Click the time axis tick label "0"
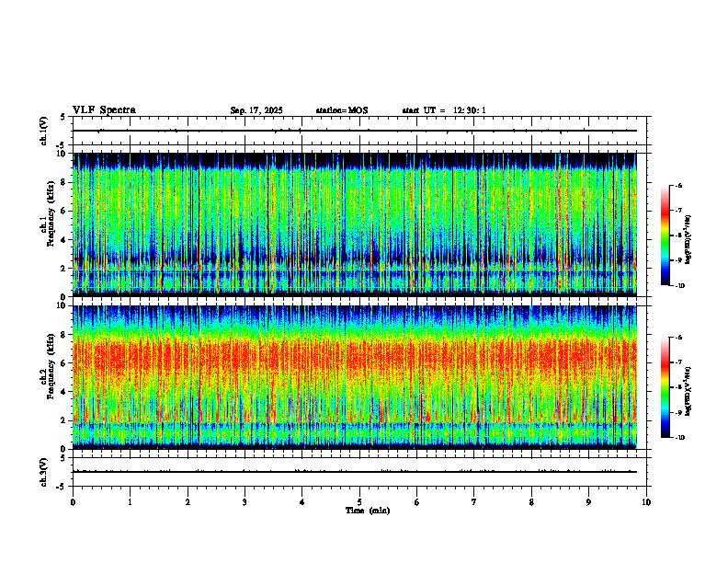Screen dimensions: 728x563 coord(73,502)
